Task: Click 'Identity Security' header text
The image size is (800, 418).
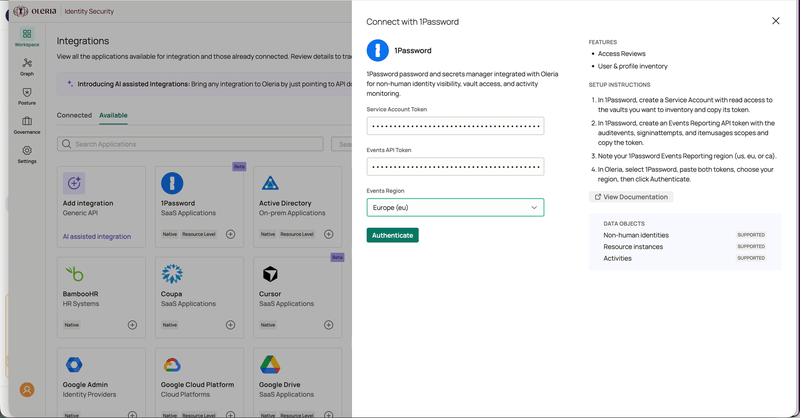Action: (x=89, y=11)
